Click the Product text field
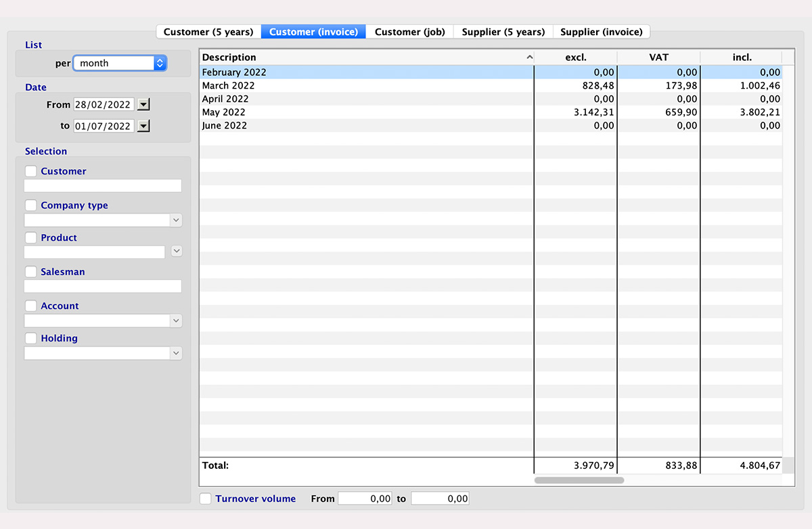 coord(95,252)
